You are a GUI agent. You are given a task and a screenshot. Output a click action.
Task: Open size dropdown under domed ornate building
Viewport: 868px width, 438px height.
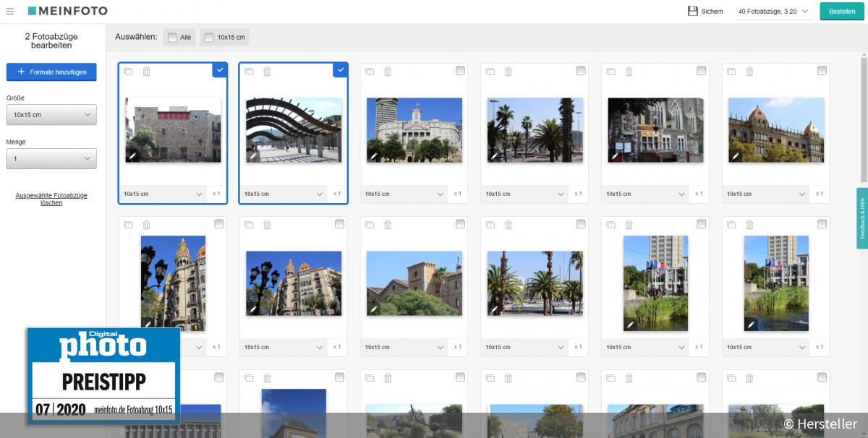click(x=767, y=194)
